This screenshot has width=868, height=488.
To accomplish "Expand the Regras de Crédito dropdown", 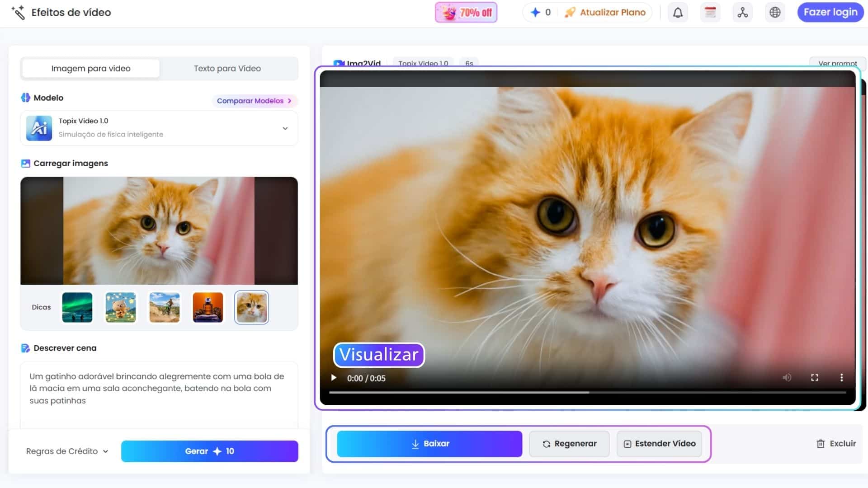I will pos(66,451).
